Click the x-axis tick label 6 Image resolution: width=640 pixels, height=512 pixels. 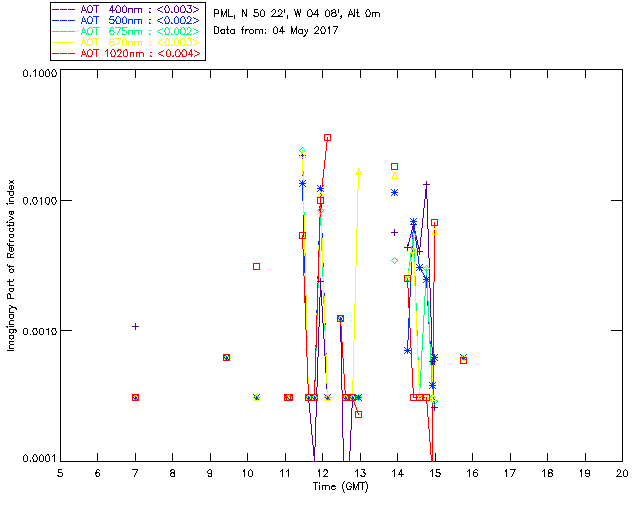click(98, 473)
